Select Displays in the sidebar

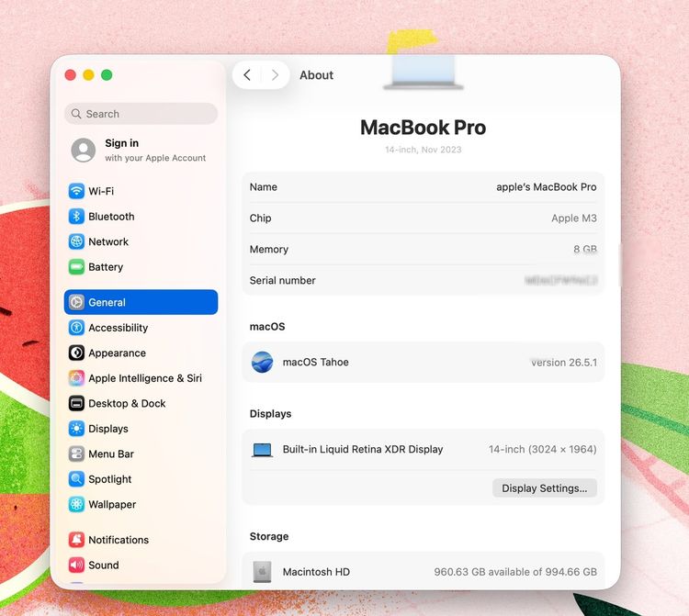click(141, 429)
